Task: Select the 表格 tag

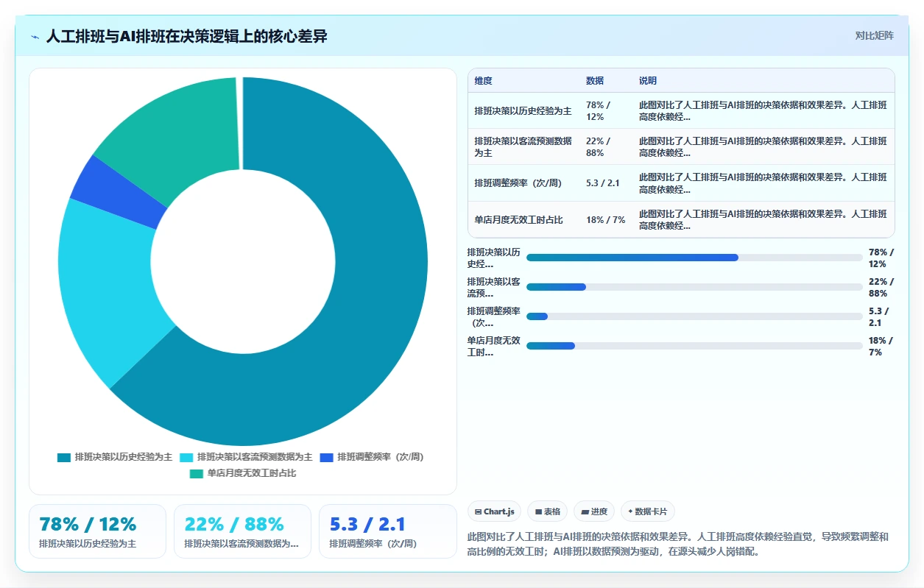Action: tap(547, 511)
